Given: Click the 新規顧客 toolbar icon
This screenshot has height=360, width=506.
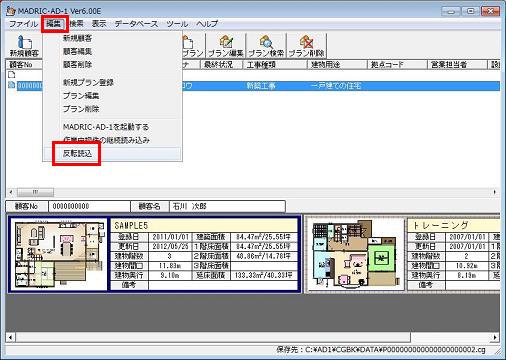Looking at the screenshot, I should tap(24, 46).
